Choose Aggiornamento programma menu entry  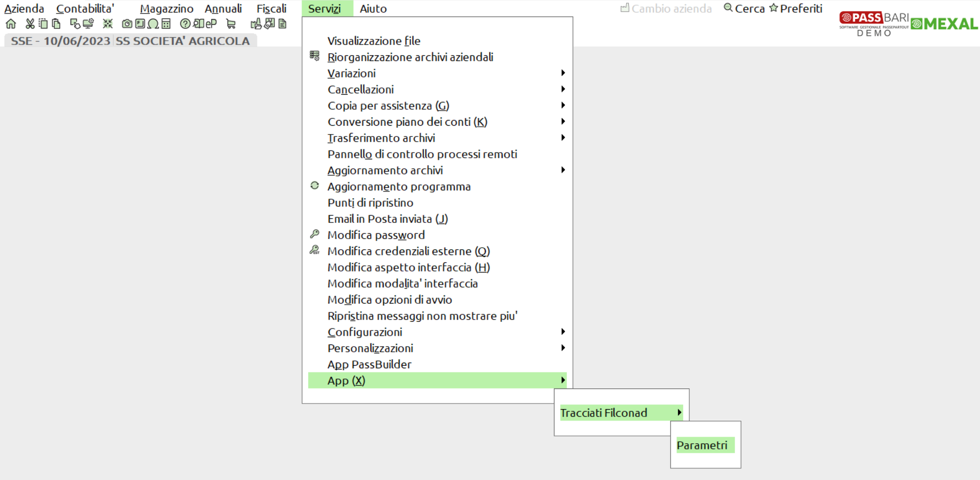(x=399, y=187)
